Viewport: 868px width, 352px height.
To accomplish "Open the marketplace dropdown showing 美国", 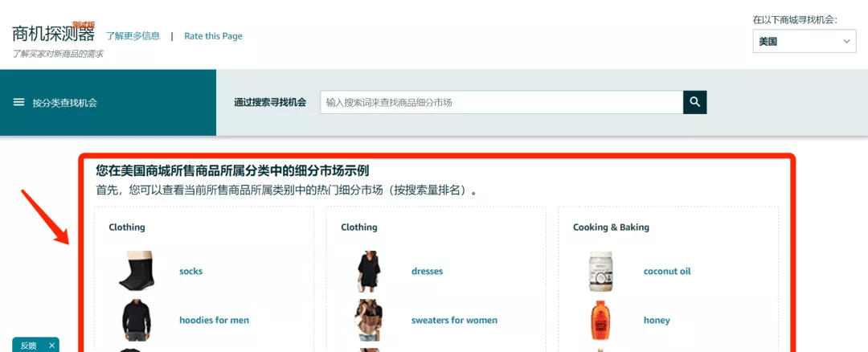I will [804, 41].
